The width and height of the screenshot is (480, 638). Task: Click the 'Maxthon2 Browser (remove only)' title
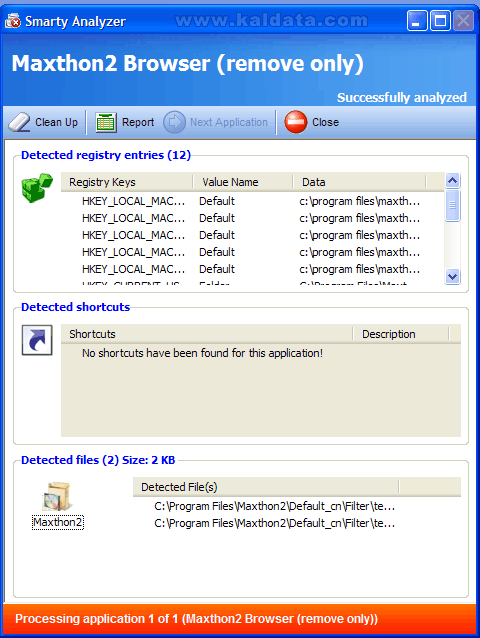click(188, 63)
